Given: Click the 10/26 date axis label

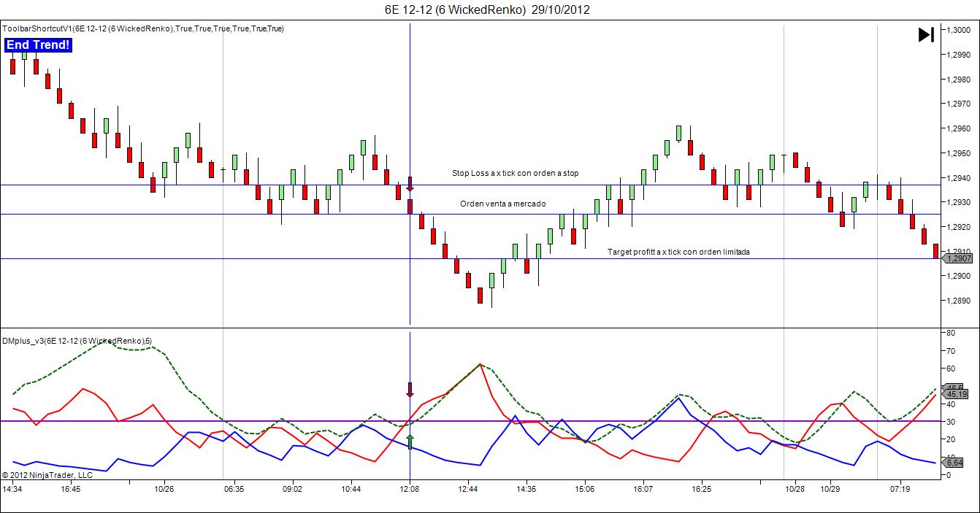Looking at the screenshot, I should (164, 489).
